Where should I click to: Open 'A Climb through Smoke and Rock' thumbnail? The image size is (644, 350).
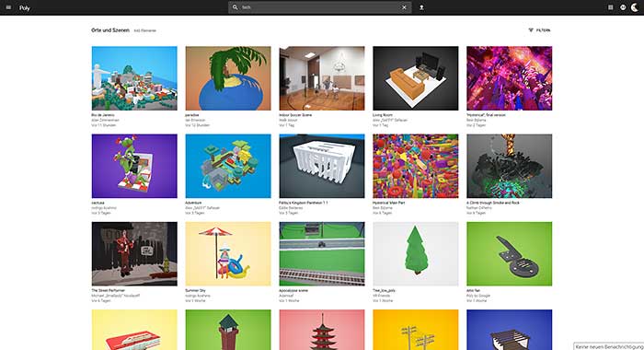[510, 166]
